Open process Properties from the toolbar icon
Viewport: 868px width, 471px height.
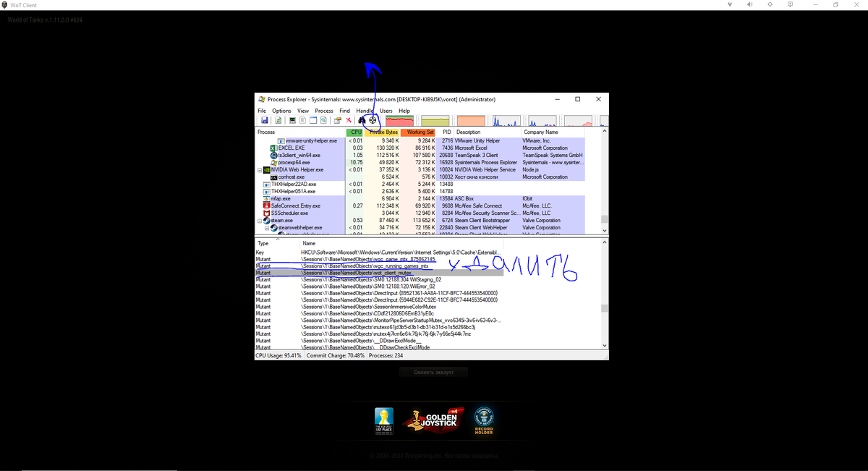338,120
